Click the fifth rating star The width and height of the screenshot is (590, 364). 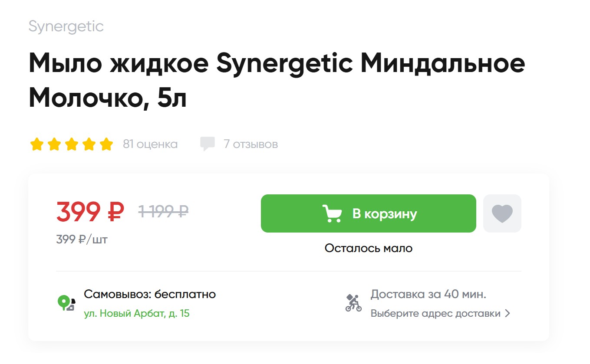click(106, 144)
